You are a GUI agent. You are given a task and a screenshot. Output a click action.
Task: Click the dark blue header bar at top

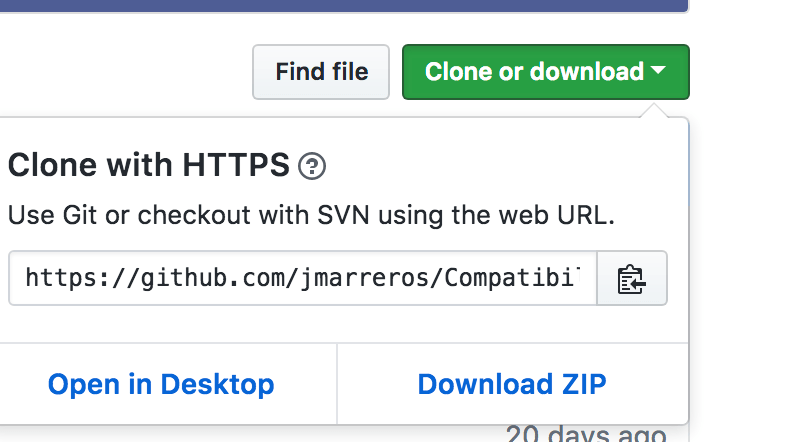pyautogui.click(x=344, y=6)
